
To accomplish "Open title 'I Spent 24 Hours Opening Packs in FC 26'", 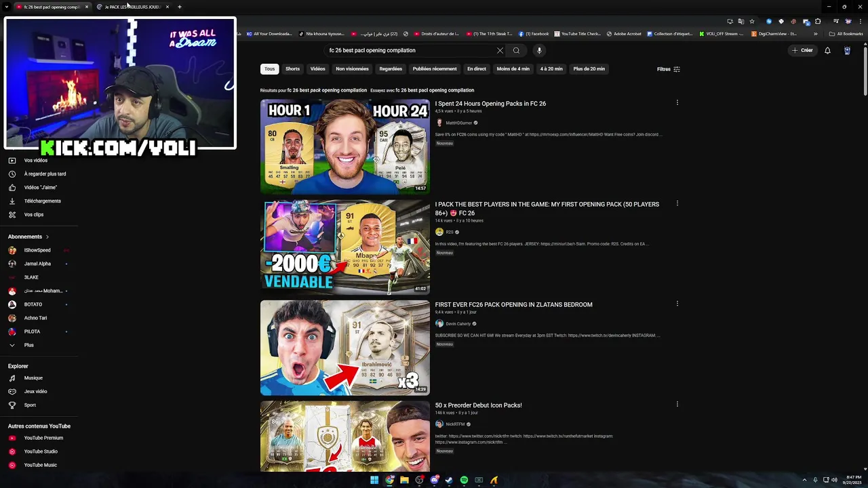I will click(490, 104).
